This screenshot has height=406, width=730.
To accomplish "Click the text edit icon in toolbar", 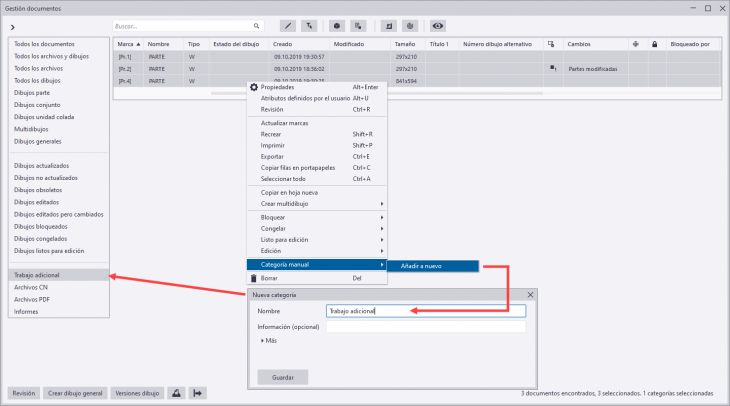I will tap(309, 26).
